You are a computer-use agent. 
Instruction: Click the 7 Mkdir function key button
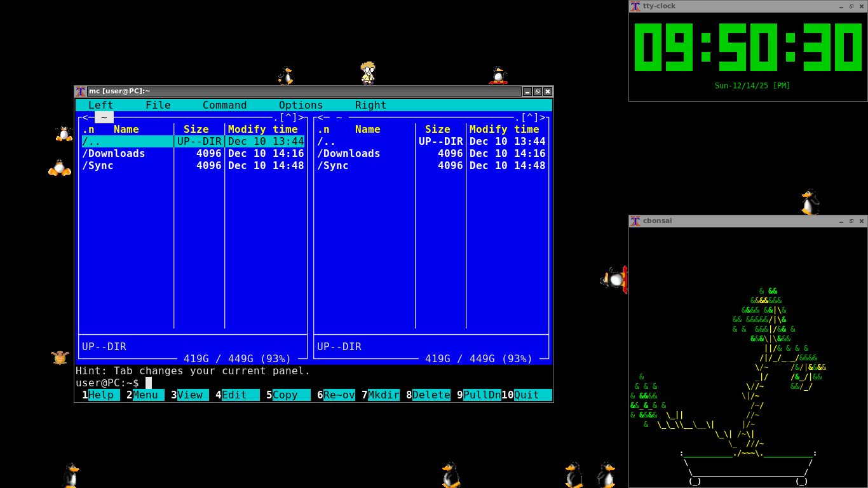point(381,395)
